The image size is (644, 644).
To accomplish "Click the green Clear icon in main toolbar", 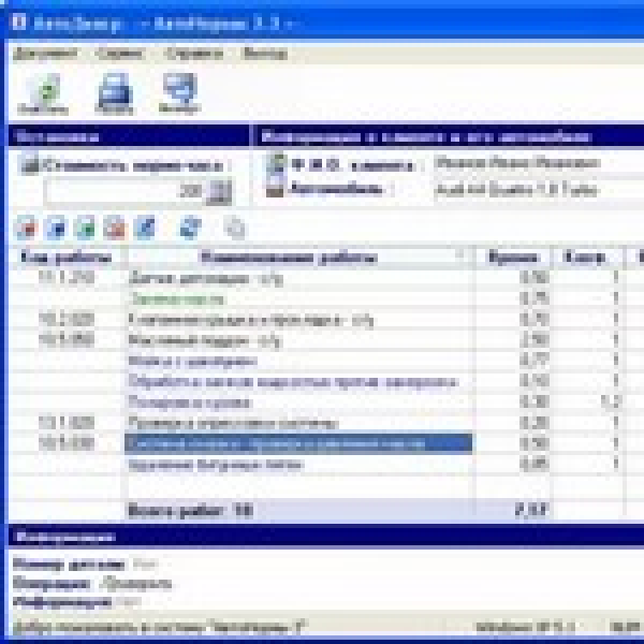I will (43, 93).
